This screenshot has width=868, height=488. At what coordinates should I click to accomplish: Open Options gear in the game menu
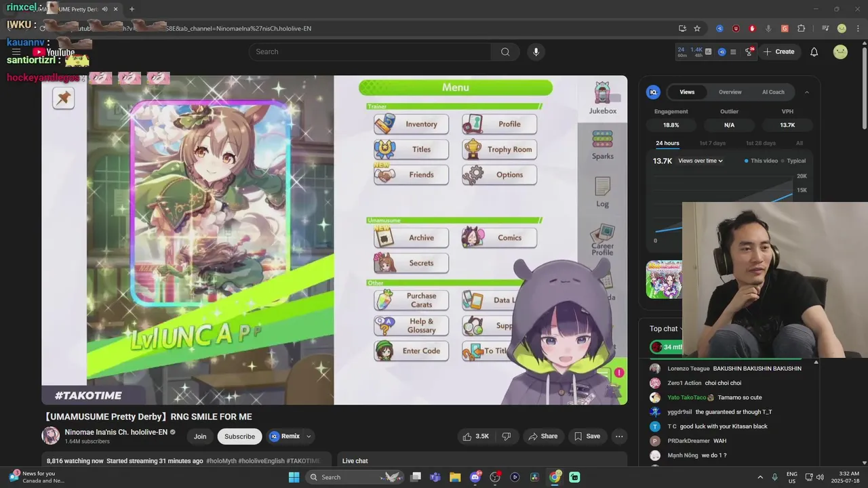(499, 174)
